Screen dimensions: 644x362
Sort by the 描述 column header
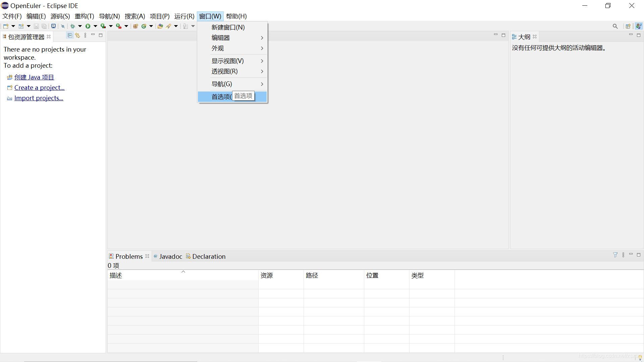coord(116,276)
